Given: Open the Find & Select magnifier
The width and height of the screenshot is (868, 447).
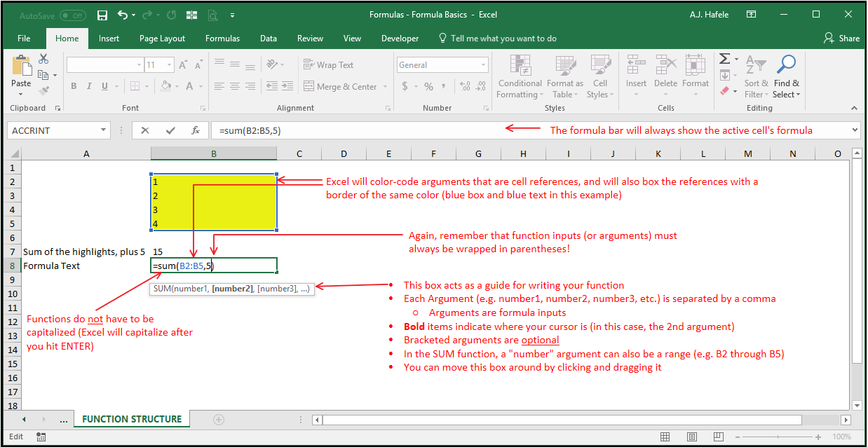Looking at the screenshot, I should 787,76.
